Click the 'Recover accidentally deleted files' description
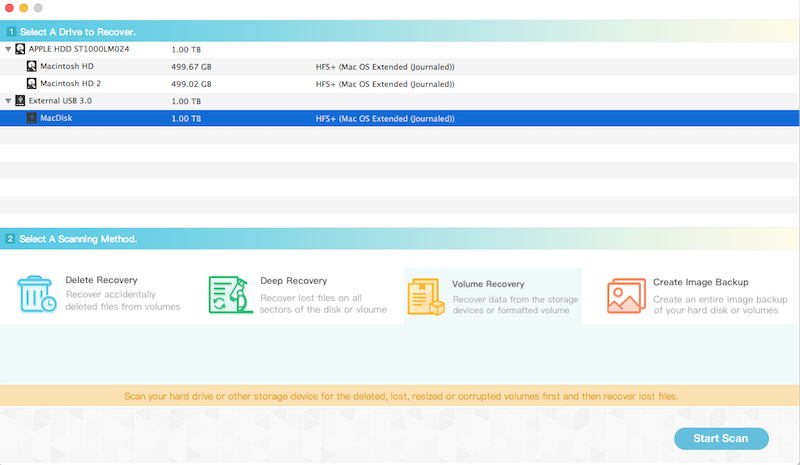Image resolution: width=800 pixels, height=465 pixels. pos(122,301)
